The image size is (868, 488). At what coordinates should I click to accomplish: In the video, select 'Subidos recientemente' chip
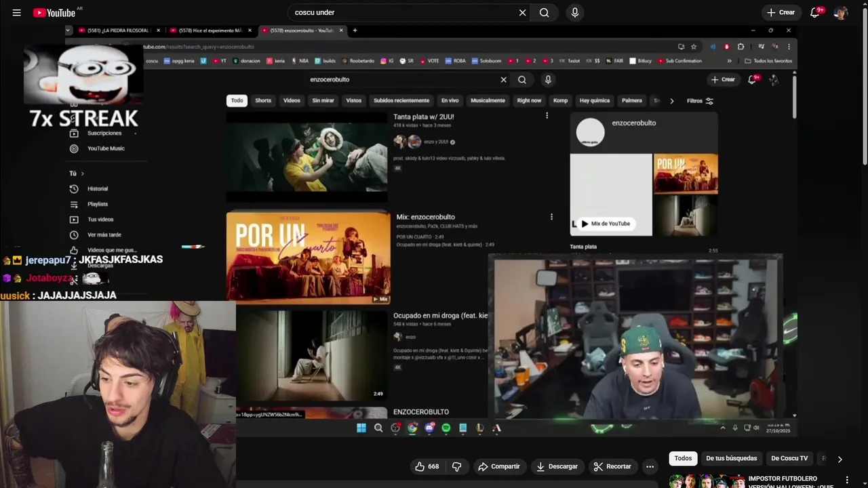coord(401,100)
